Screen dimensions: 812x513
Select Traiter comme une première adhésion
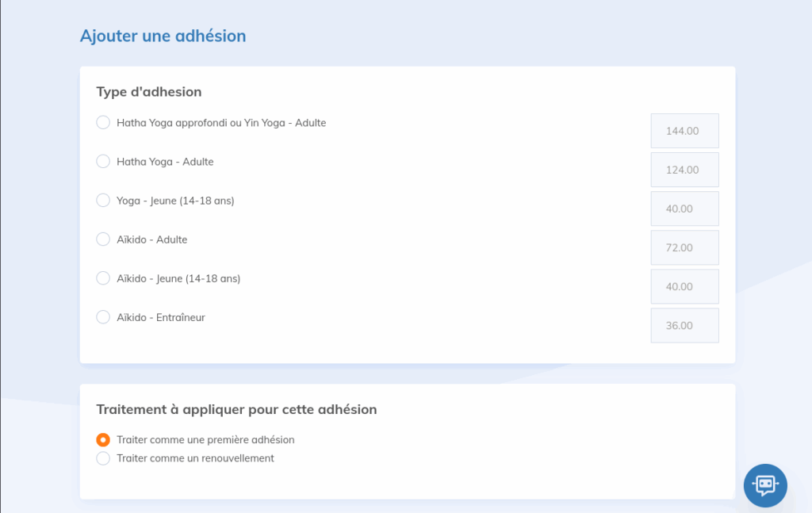pos(103,440)
